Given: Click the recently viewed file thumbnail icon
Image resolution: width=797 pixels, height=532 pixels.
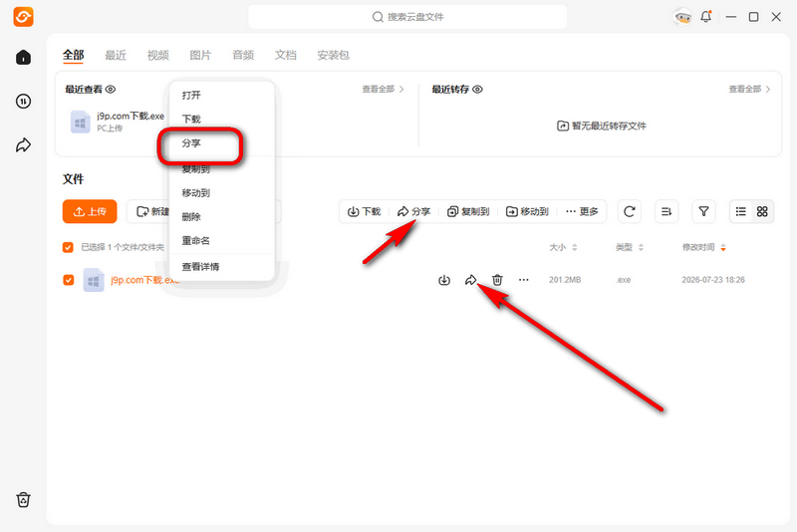Looking at the screenshot, I should pyautogui.click(x=81, y=122).
